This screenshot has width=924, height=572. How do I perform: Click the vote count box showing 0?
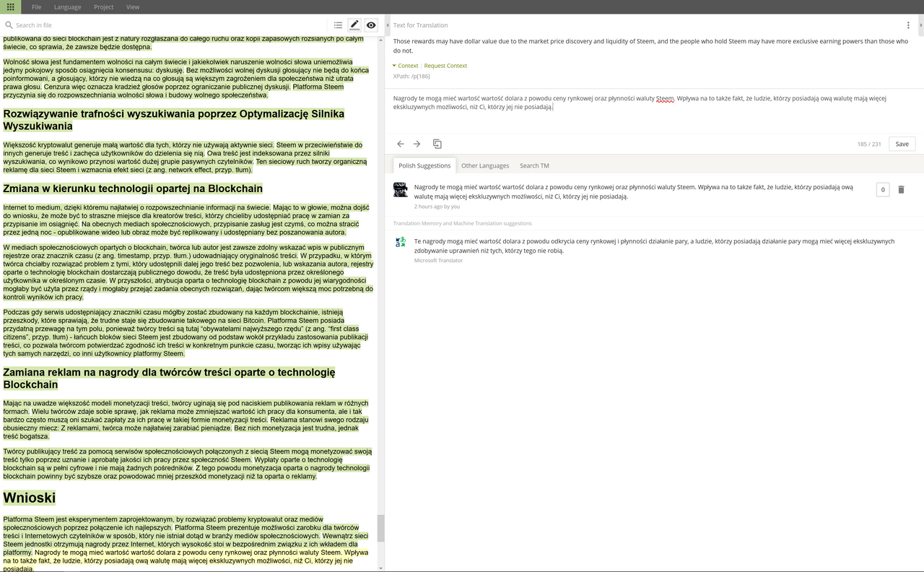pyautogui.click(x=882, y=190)
